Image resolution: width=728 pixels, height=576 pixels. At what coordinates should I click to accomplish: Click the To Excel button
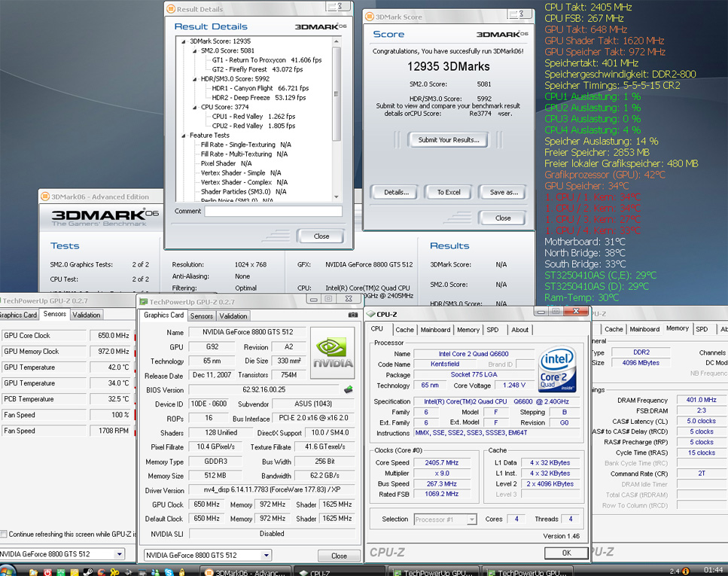tap(449, 192)
